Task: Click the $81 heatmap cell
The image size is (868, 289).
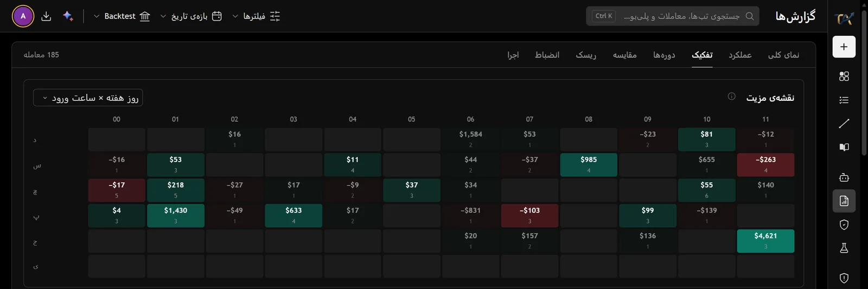Action: (706, 139)
